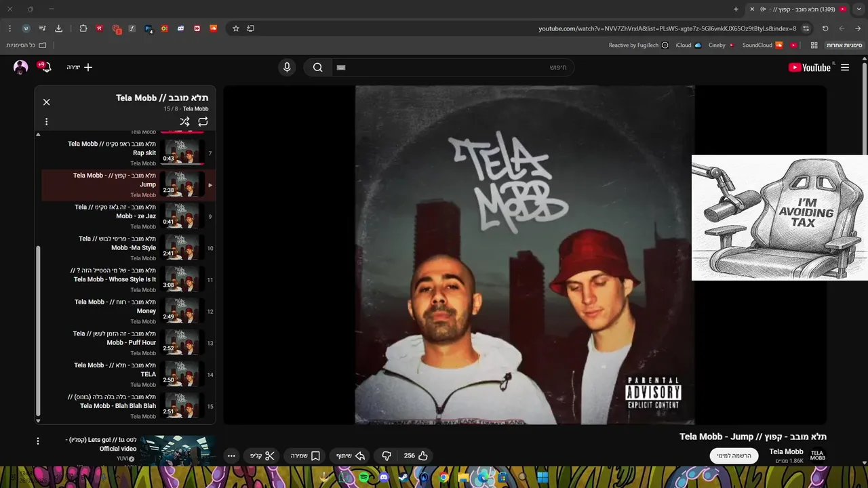Open Tela Mobb channel name below video
Viewport: 868px width, 488px height.
[786, 451]
